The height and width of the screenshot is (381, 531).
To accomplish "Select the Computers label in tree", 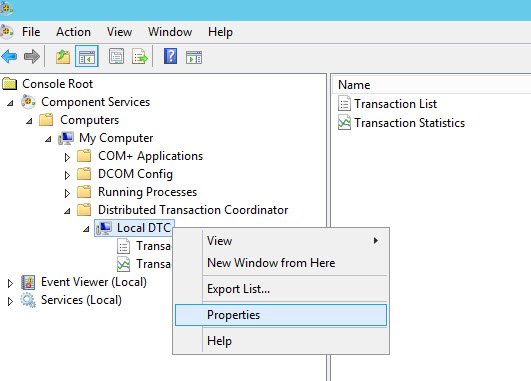I will pyautogui.click(x=90, y=120).
